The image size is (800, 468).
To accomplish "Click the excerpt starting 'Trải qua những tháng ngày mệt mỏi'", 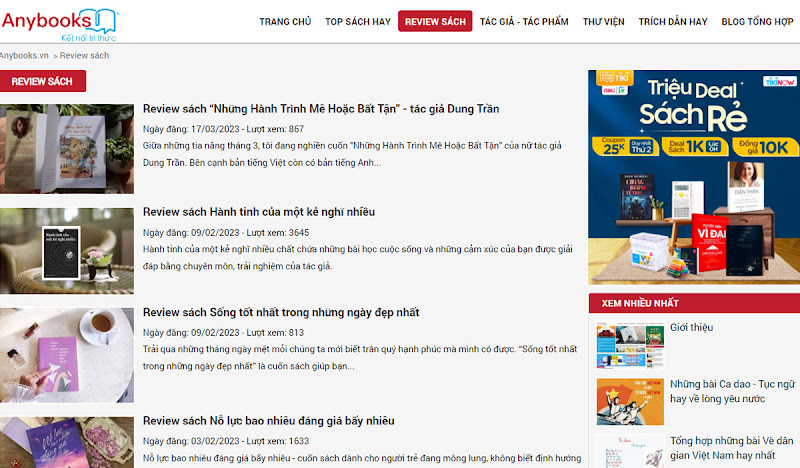I will coord(360,358).
